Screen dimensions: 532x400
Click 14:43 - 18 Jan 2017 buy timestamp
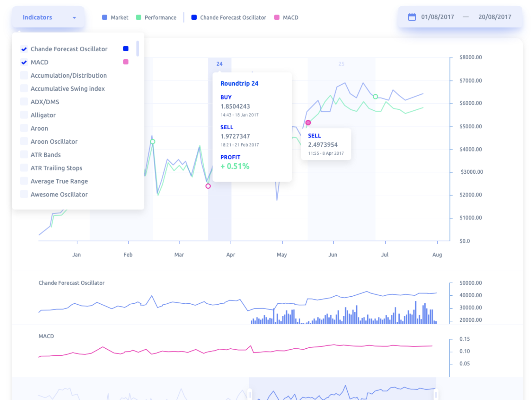(240, 115)
